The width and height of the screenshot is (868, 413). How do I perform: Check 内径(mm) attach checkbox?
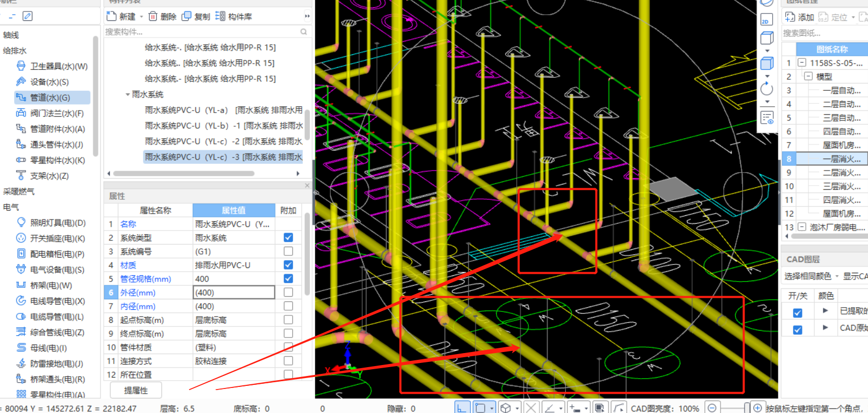pos(288,306)
